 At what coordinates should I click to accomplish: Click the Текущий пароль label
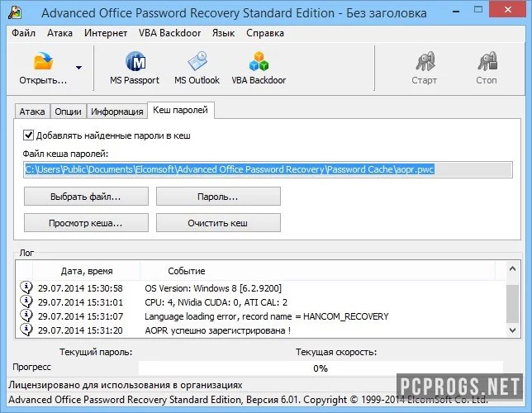point(96,352)
